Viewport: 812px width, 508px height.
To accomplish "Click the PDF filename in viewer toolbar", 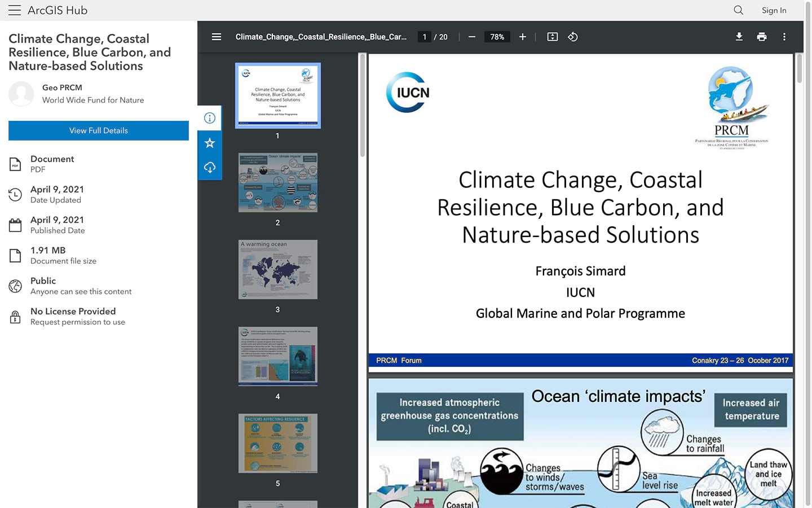I will (x=321, y=37).
